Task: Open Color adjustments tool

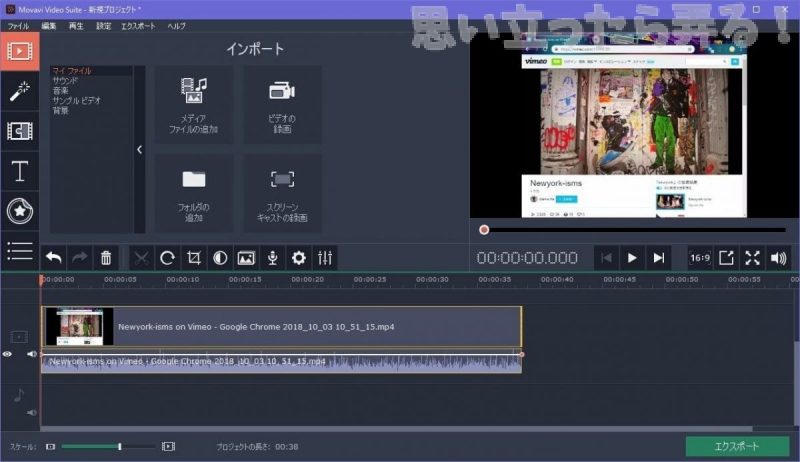Action: click(x=220, y=258)
